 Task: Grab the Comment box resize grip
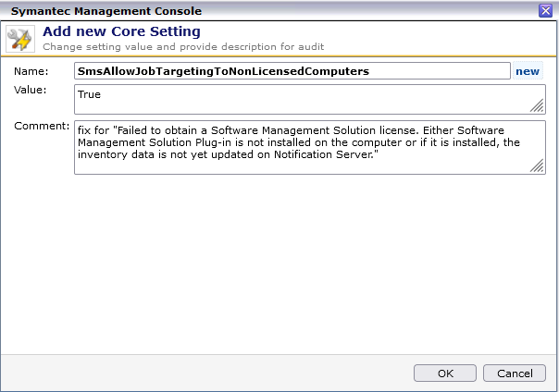coord(537,165)
